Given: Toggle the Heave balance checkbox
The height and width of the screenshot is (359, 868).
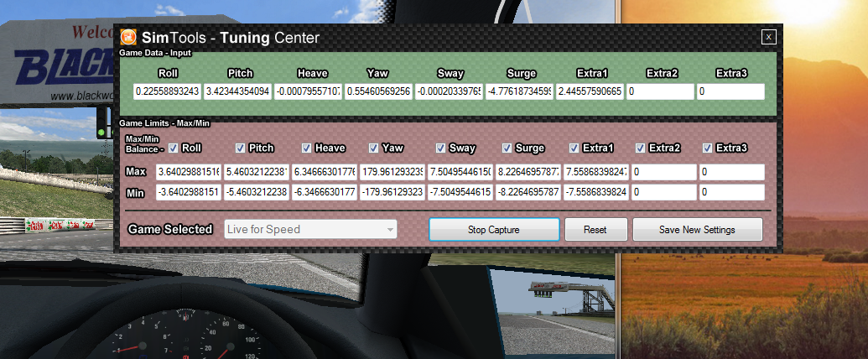Looking at the screenshot, I should pos(306,148).
